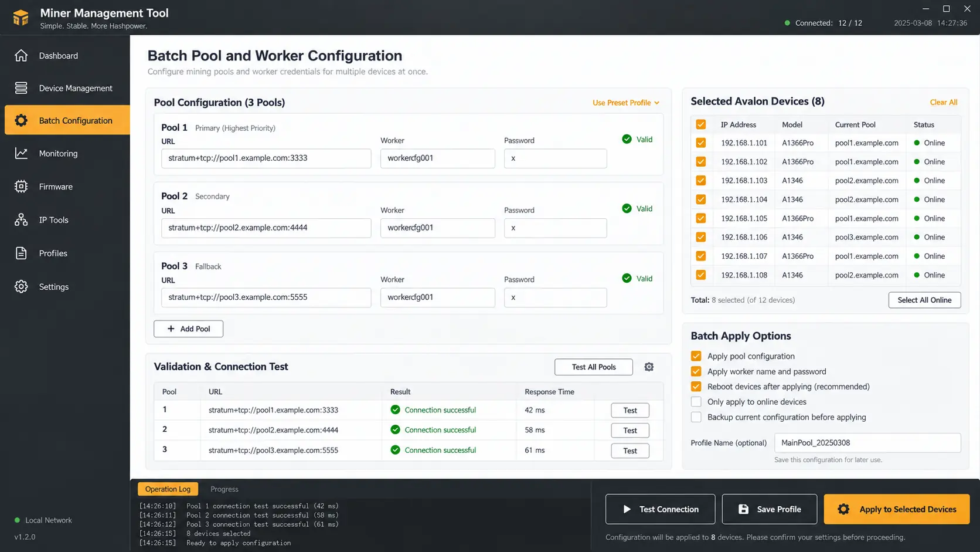Click the Settings gear icon in sidebar
The image size is (980, 552).
coord(21,287)
